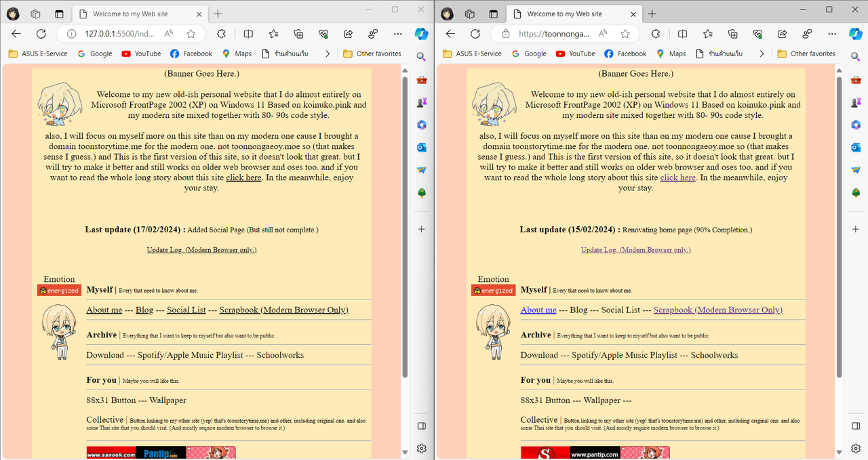Expand the favorites bar overflow chevron in the left window
The width and height of the screenshot is (868, 460).
(x=328, y=54)
